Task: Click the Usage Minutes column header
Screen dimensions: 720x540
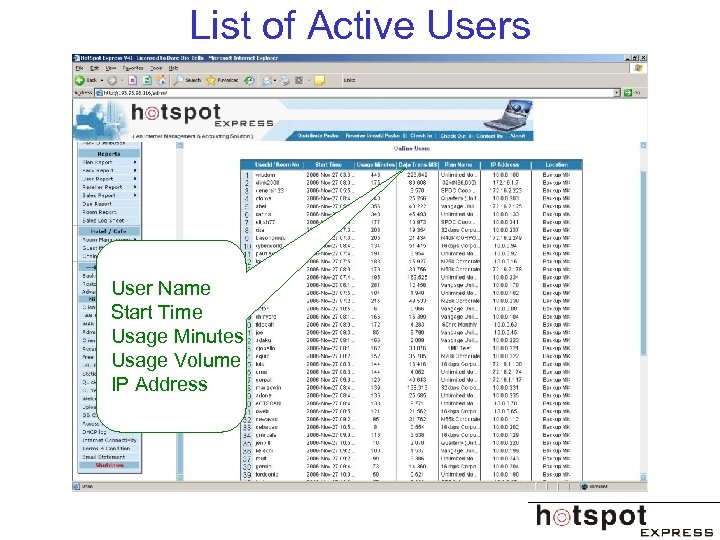Action: pos(376,164)
